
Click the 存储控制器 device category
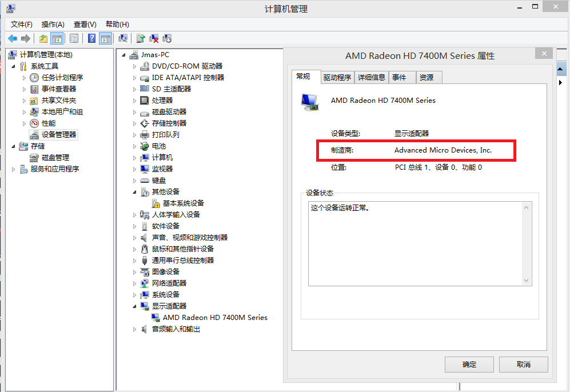[x=169, y=123]
